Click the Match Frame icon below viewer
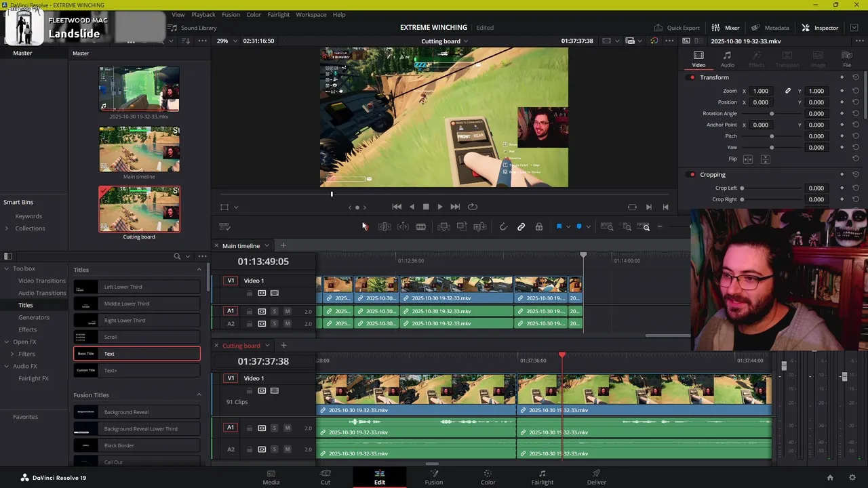Screen dimensions: 868x488 pyautogui.click(x=632, y=207)
